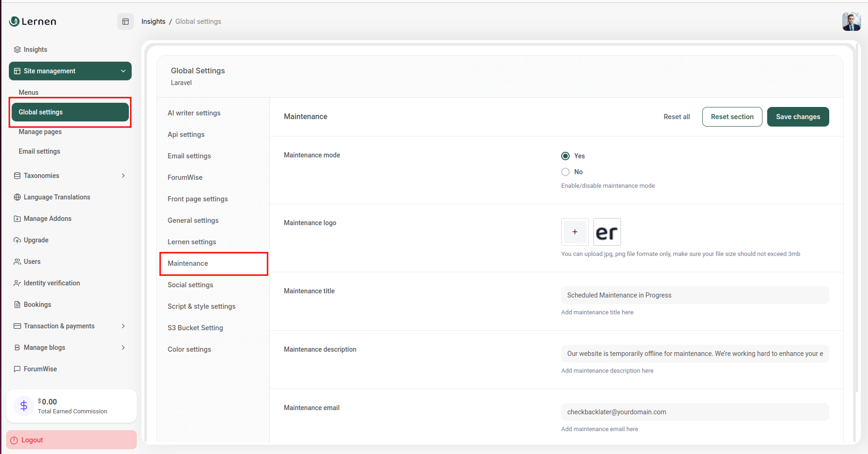The image size is (868, 454).
Task: Click the Upgrade cloud icon
Action: pos(17,240)
